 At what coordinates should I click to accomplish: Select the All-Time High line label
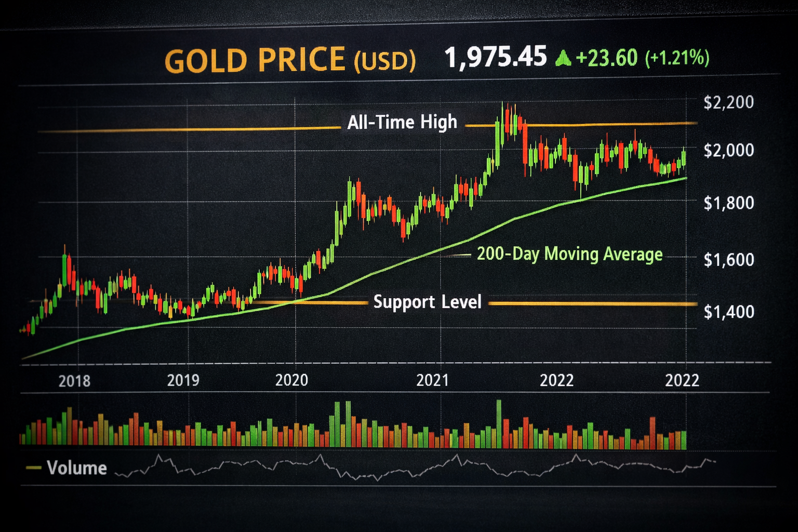pyautogui.click(x=402, y=123)
